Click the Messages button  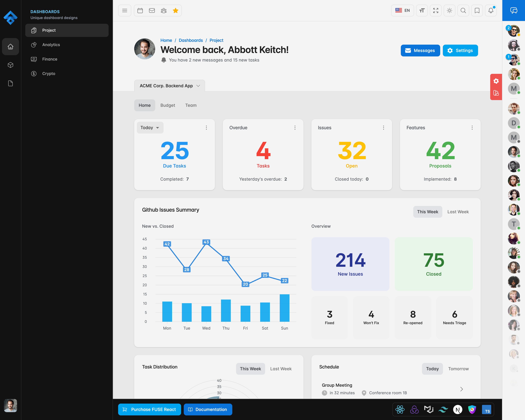coord(420,50)
